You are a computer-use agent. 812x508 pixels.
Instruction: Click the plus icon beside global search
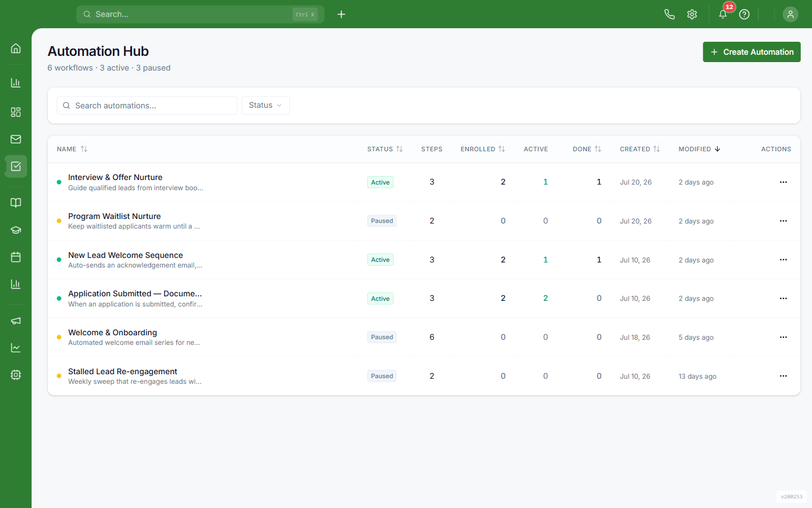(341, 14)
